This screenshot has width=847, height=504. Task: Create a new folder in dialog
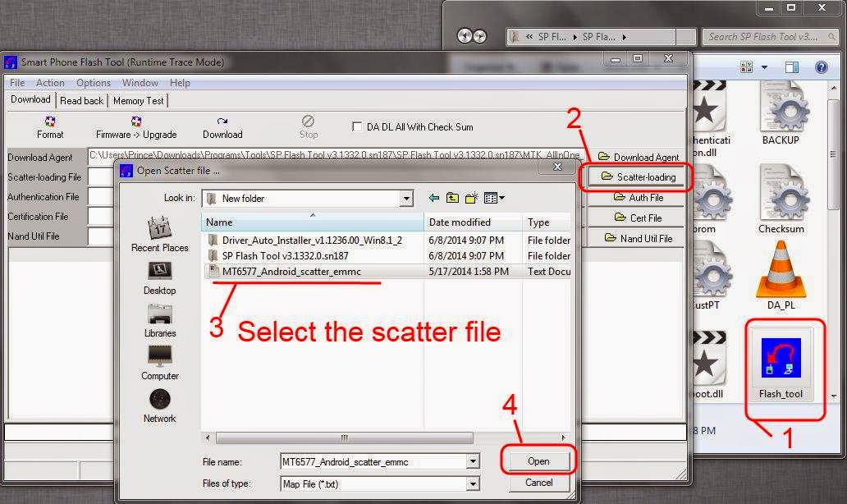pos(472,199)
